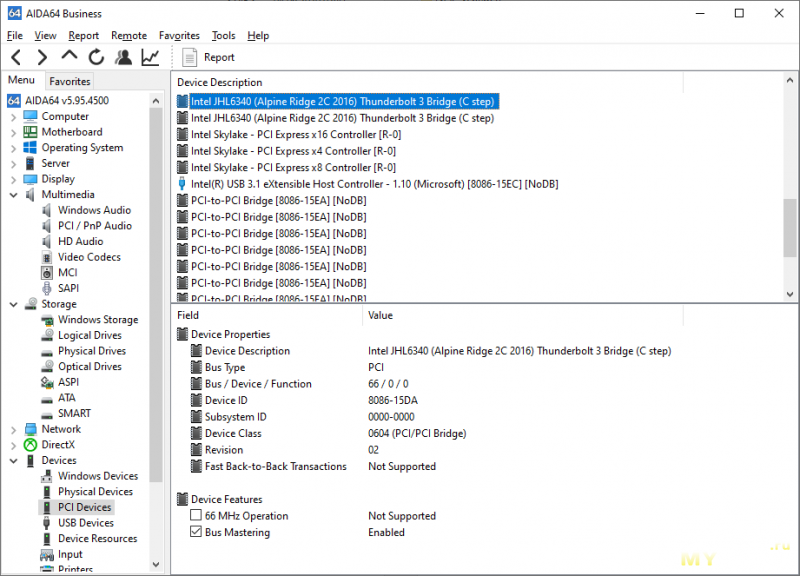800x576 pixels.
Task: Open the Help menu
Action: tap(258, 35)
